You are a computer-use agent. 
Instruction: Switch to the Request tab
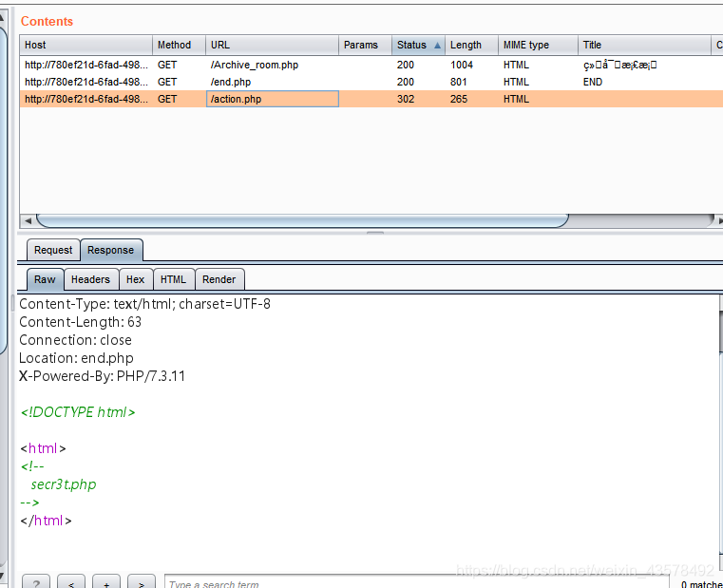(x=53, y=251)
